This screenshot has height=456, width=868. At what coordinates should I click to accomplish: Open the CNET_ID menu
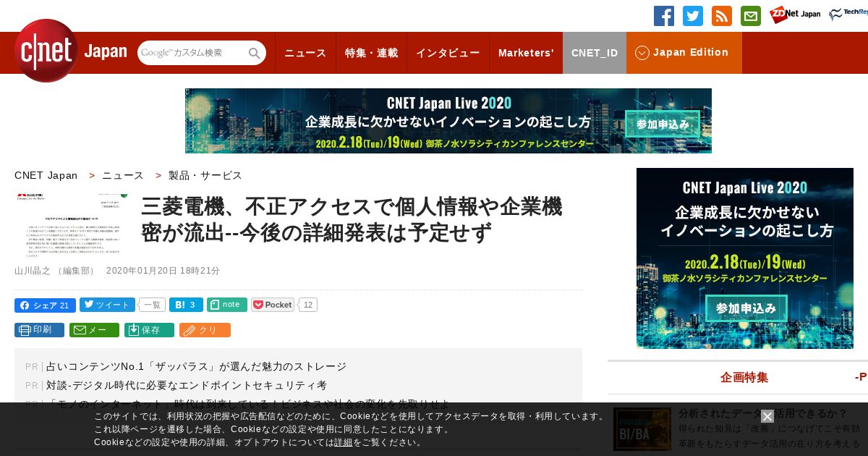click(x=595, y=53)
